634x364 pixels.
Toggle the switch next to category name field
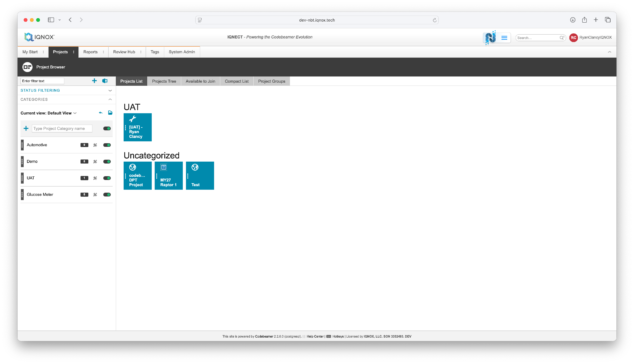click(107, 128)
